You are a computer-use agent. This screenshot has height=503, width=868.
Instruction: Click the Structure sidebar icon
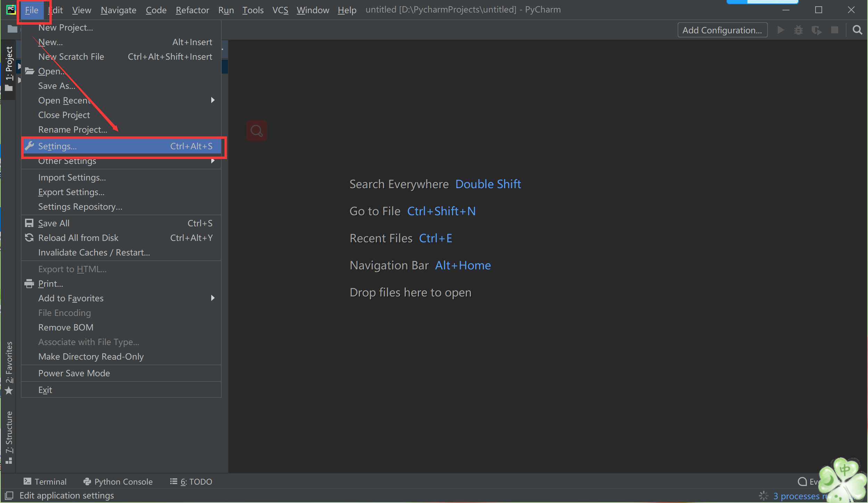(x=9, y=432)
